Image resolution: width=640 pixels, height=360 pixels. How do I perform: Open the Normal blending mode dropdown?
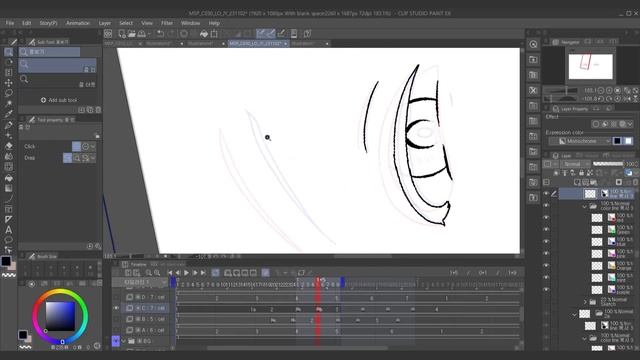click(576, 164)
